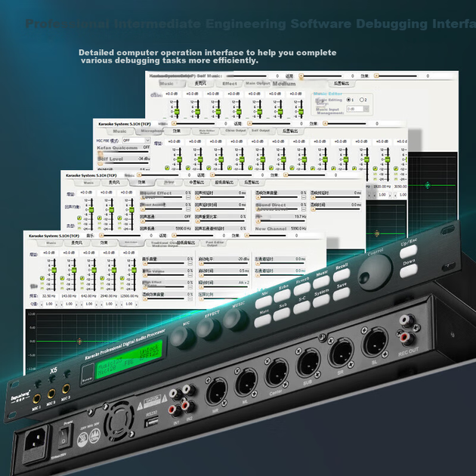Click the Recall button on the device

[x=342, y=275]
